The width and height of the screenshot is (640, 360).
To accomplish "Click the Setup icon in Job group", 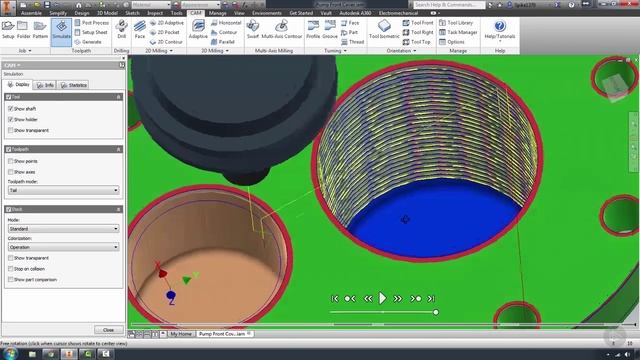I will [8, 29].
